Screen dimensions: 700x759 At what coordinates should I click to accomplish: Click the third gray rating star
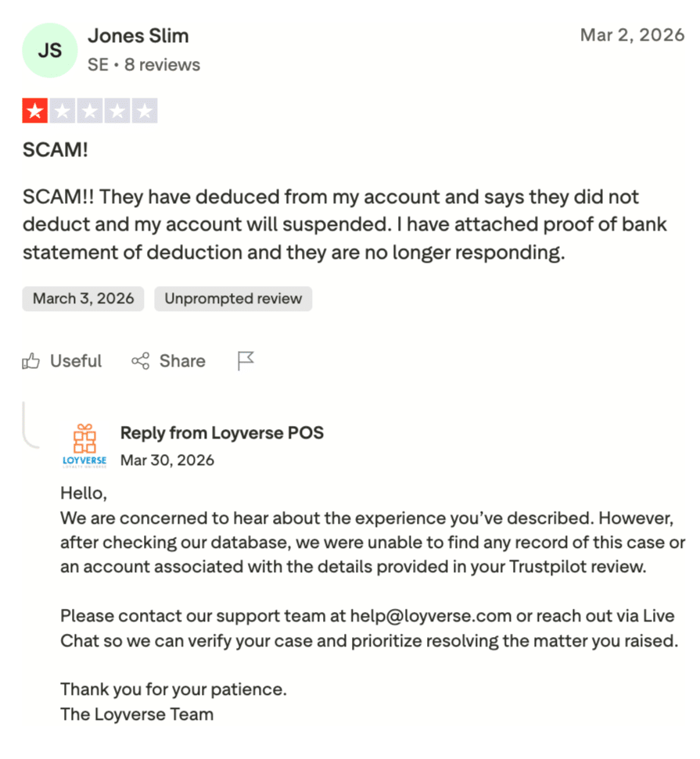(x=90, y=111)
